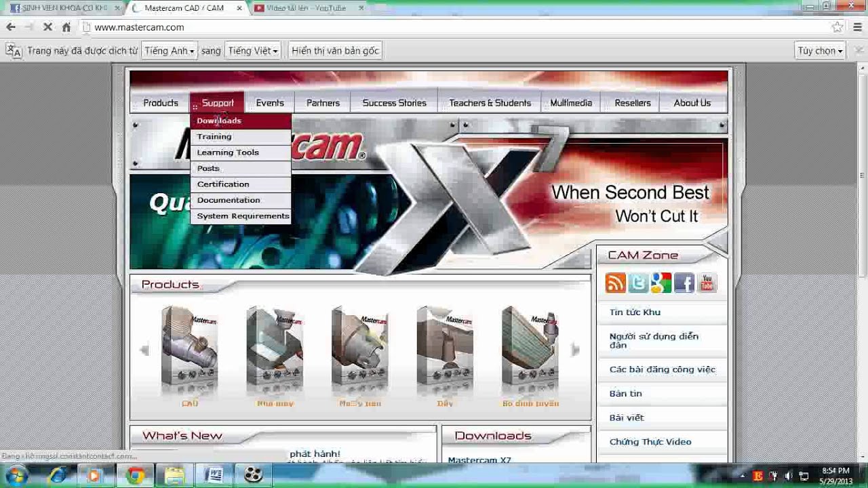Screen dimensions: 868x488
Task: Open the Các bài đăng công việc link
Action: [x=663, y=369]
